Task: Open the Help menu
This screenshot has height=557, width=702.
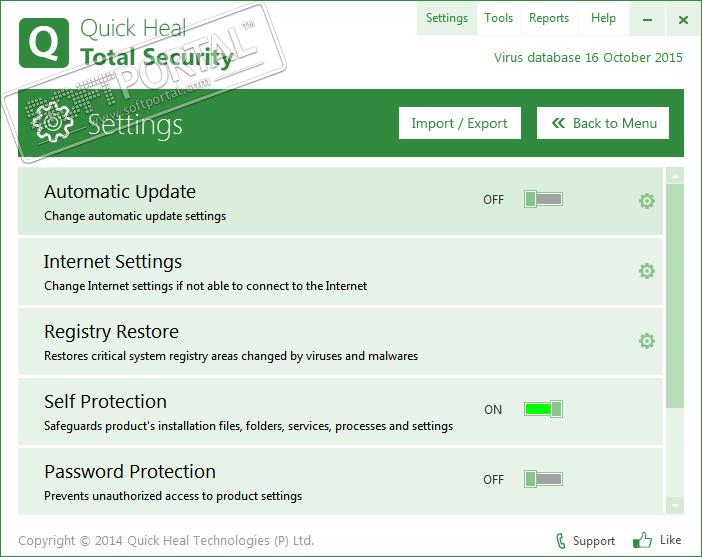Action: point(603,18)
